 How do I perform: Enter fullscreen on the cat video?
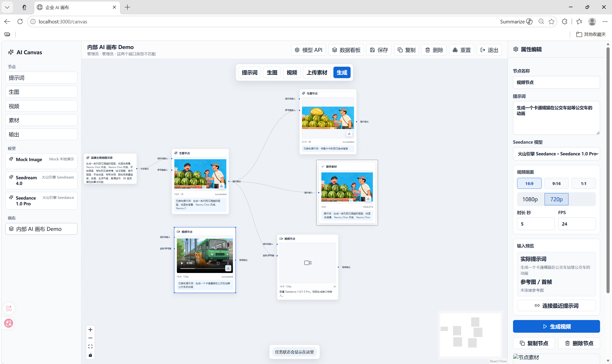pyautogui.click(x=218, y=263)
